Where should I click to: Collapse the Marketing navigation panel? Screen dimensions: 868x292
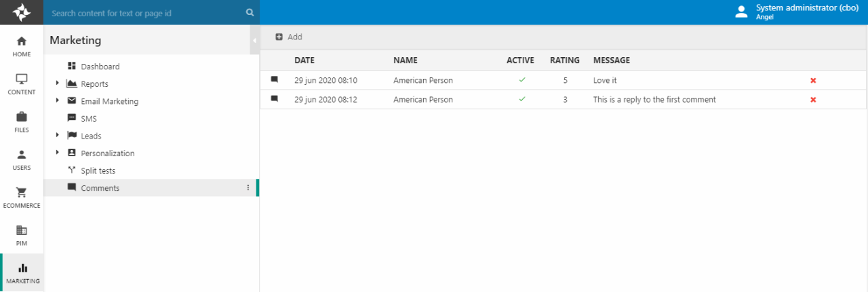coord(255,41)
